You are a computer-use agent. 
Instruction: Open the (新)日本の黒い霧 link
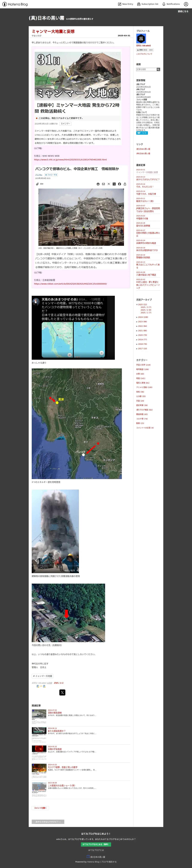pos(143,149)
